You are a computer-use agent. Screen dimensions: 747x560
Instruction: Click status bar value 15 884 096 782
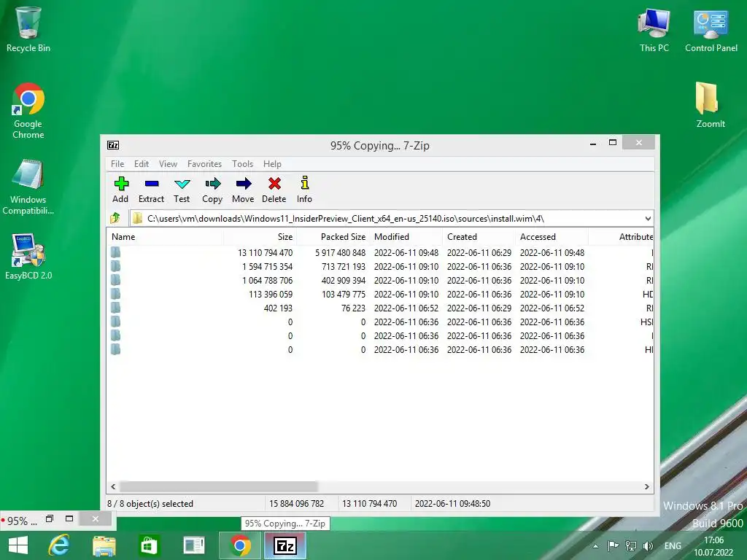pos(296,503)
